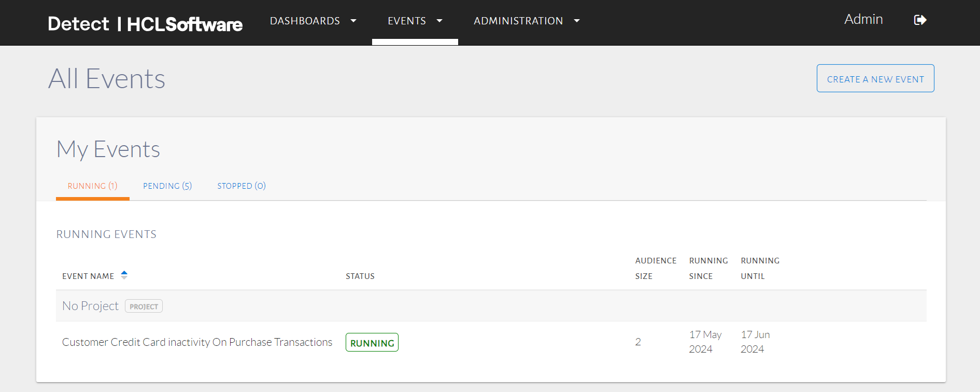Click the green RUNNING status badge

click(372, 343)
